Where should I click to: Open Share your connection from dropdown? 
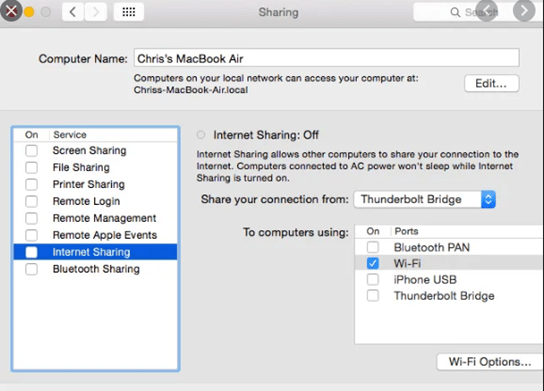tap(425, 199)
